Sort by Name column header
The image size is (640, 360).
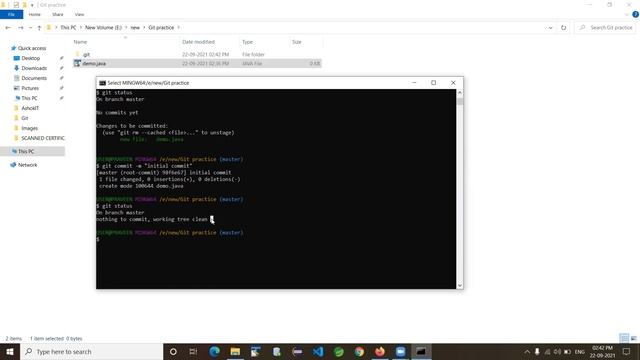80,42
